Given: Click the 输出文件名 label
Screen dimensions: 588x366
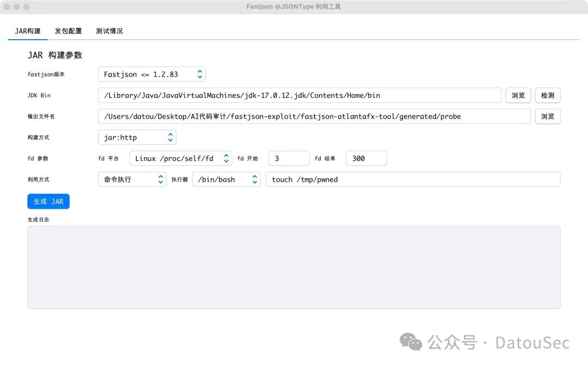Looking at the screenshot, I should 41,116.
